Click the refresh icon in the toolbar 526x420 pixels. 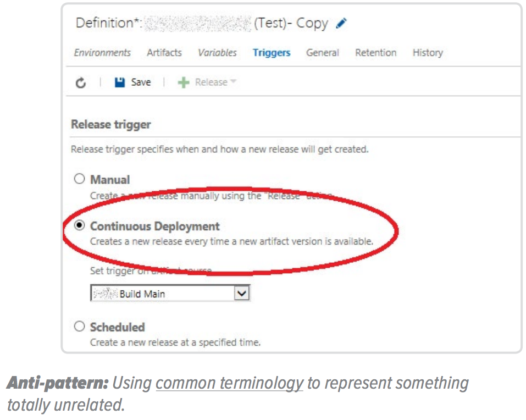(x=81, y=82)
